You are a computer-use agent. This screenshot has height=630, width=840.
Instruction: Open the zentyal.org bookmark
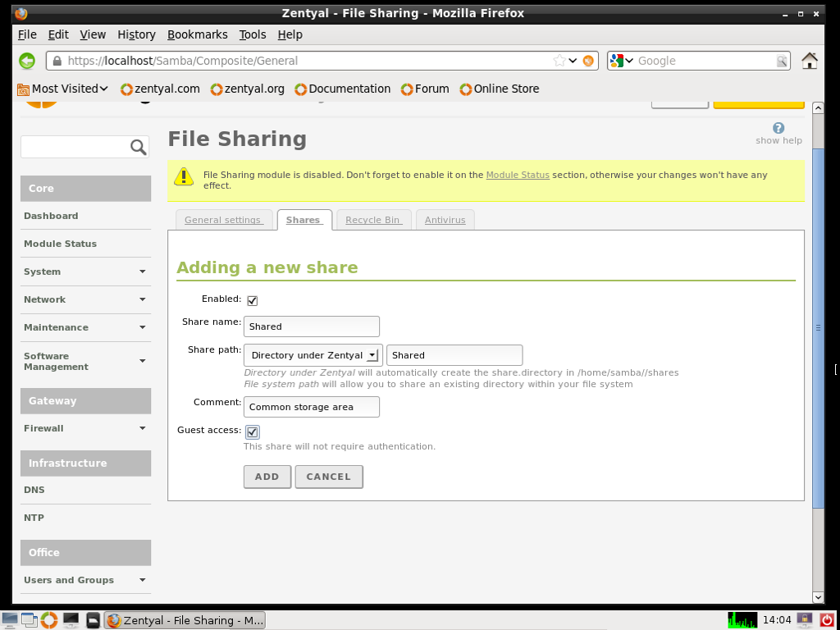pos(248,89)
